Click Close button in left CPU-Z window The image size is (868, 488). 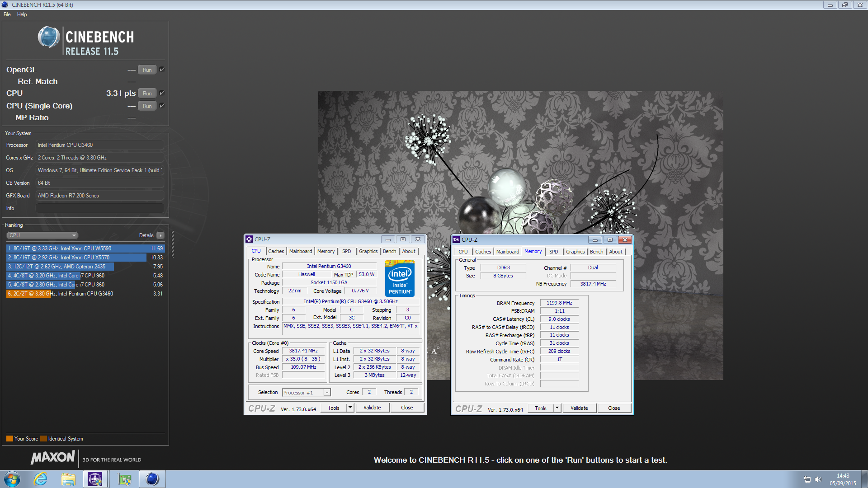pos(407,408)
